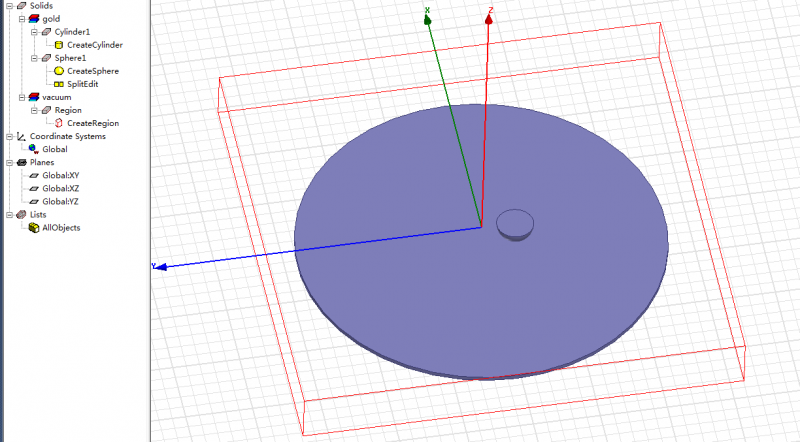This screenshot has width=800, height=442.
Task: Select the Coordinate Systems label
Action: (x=68, y=136)
